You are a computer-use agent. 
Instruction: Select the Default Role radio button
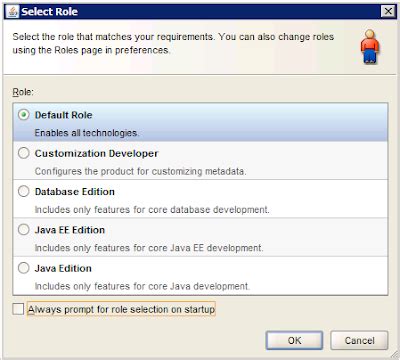click(23, 115)
